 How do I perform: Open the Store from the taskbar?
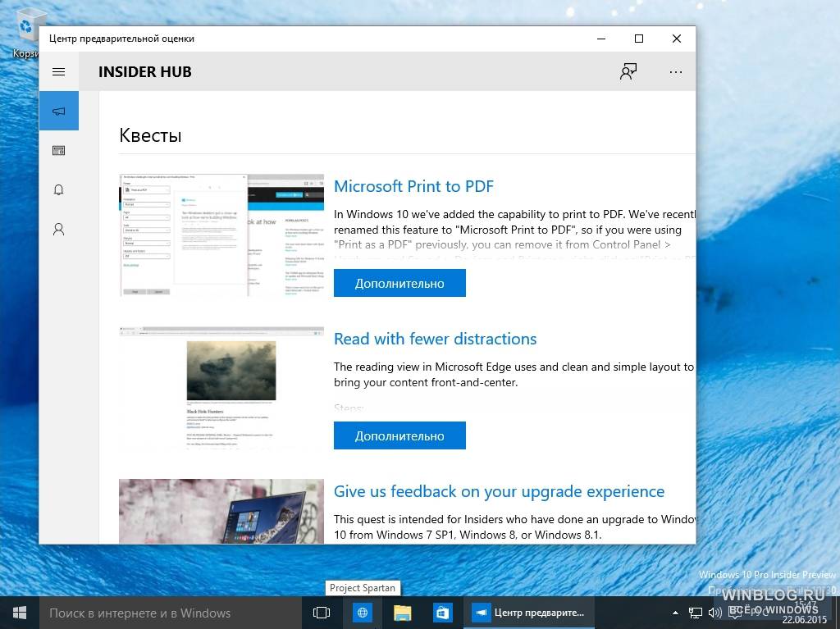442,613
